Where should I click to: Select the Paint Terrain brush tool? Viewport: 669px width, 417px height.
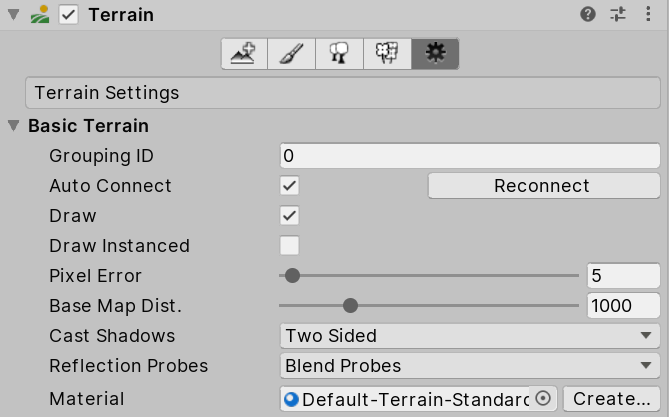tap(292, 54)
